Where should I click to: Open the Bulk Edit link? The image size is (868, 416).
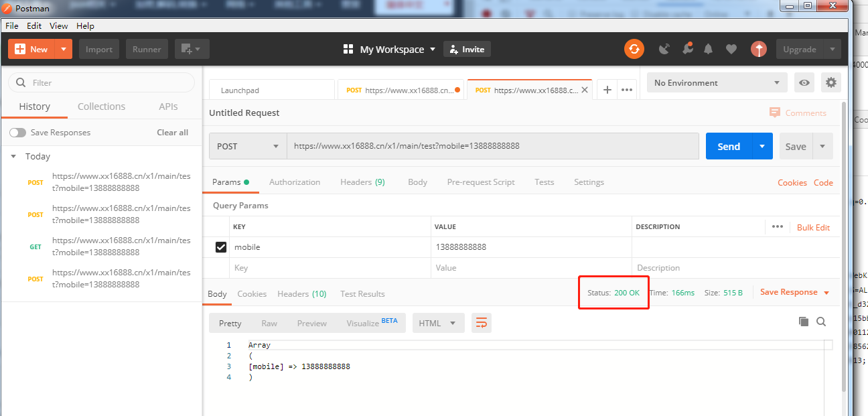pyautogui.click(x=813, y=227)
